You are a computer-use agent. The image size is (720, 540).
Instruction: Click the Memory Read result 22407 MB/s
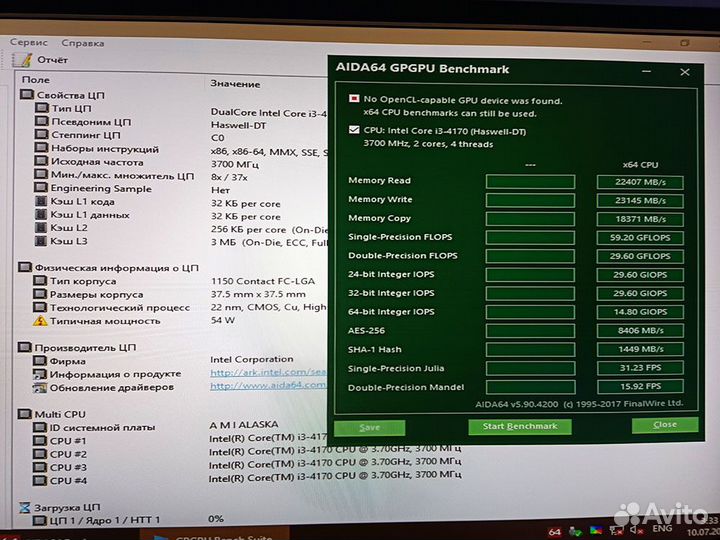tap(640, 182)
